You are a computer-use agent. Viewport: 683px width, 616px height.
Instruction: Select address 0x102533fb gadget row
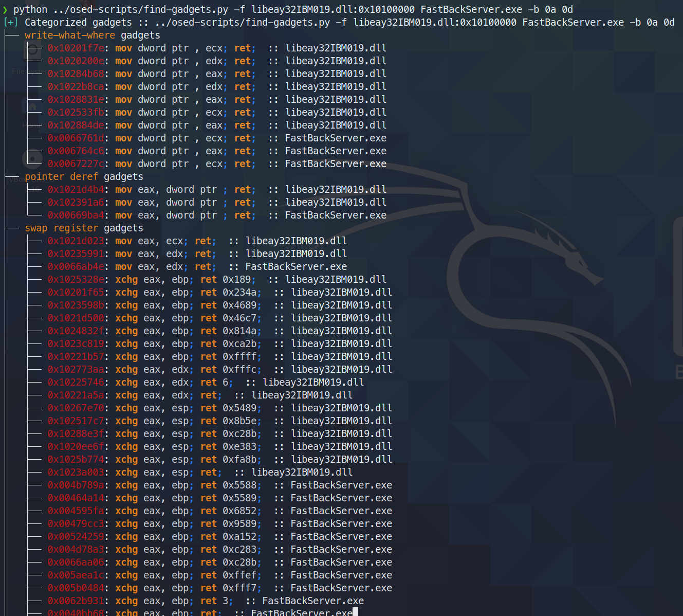(x=217, y=113)
